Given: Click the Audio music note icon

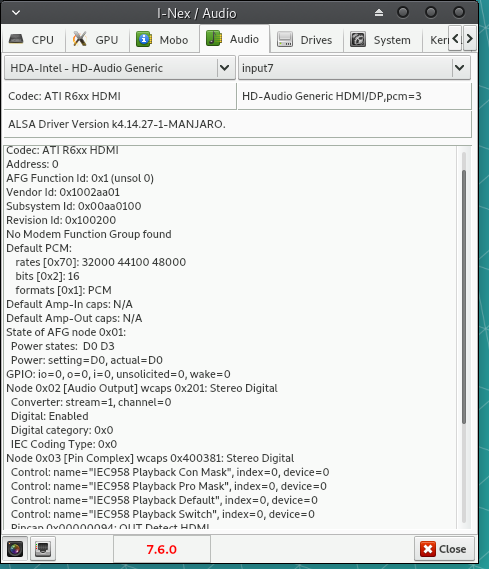Looking at the screenshot, I should [x=214, y=38].
